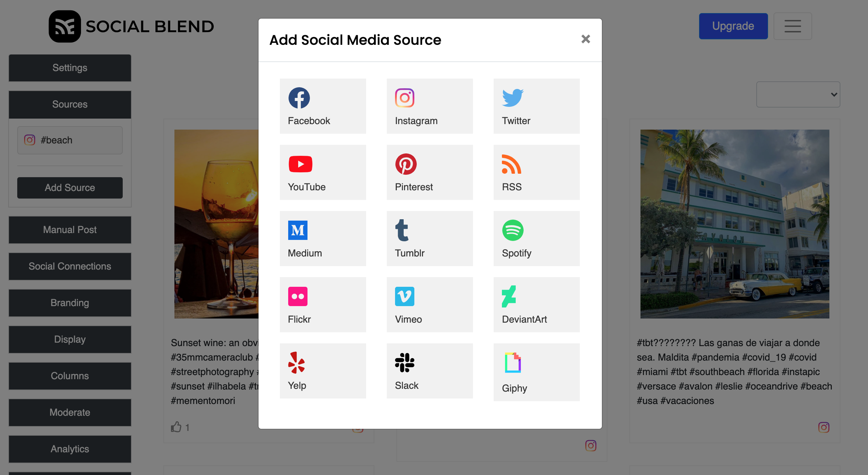Pick the Medium logo icon
This screenshot has width=868, height=475.
click(297, 230)
